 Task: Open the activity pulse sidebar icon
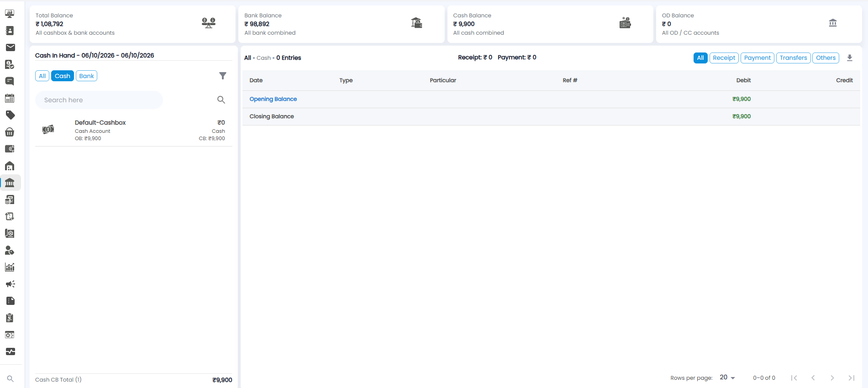10,351
